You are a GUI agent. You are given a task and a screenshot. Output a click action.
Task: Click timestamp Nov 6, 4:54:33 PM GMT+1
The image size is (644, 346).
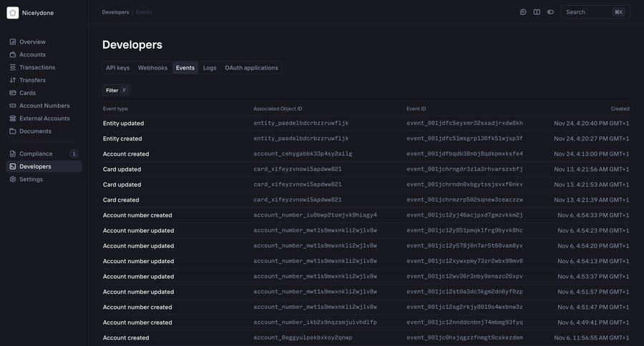[x=593, y=215]
